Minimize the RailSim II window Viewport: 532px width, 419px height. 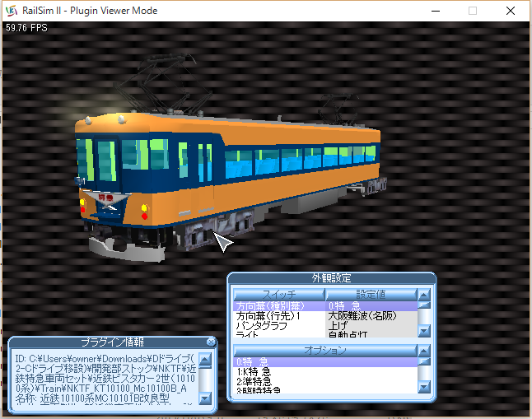tap(436, 11)
